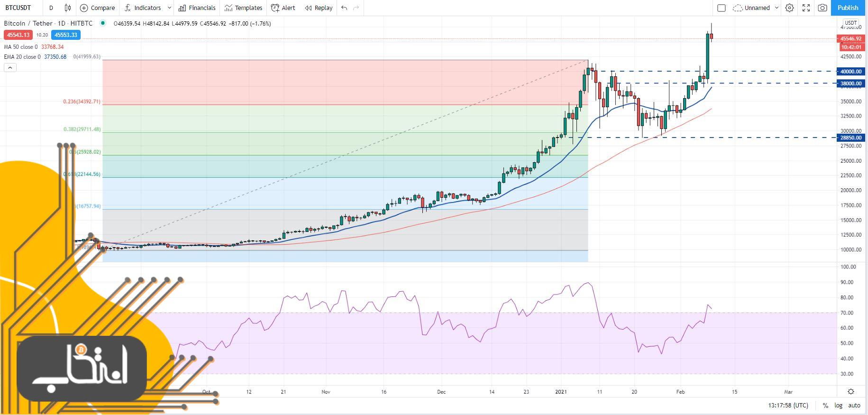Click the current price label 45546.92
868x415 pixels.
tap(851, 39)
